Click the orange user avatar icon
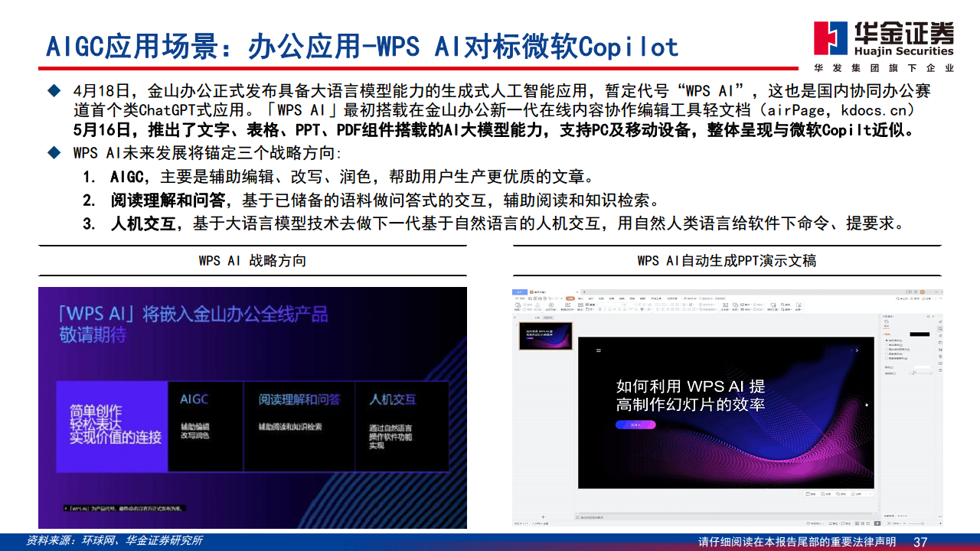 pyautogui.click(x=922, y=292)
